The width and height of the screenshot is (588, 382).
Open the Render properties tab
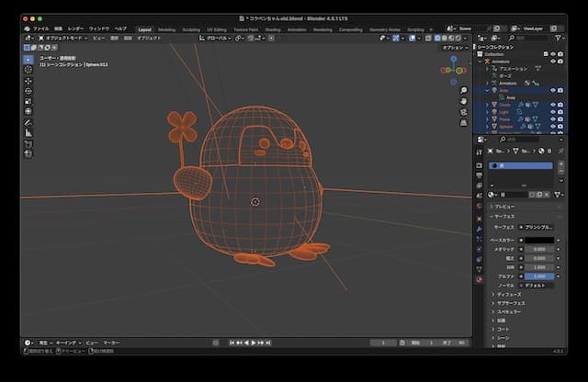click(x=480, y=165)
